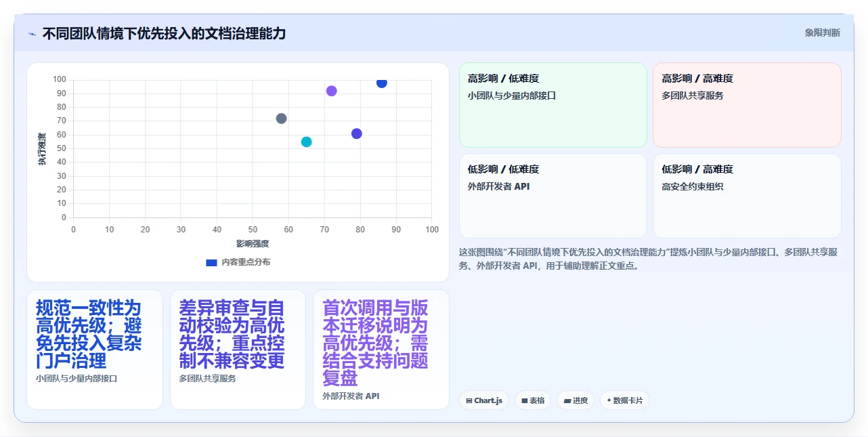Click the 影响强度 x-axis title

(253, 244)
